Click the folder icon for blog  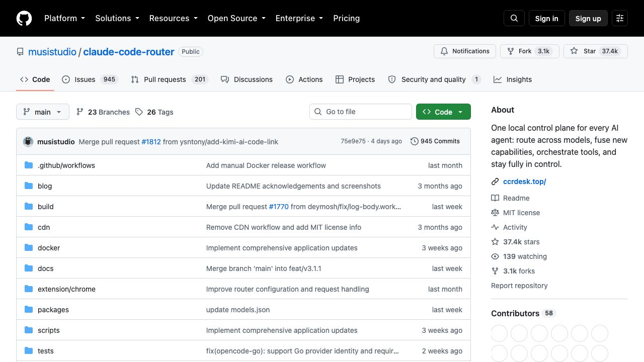pos(29,186)
